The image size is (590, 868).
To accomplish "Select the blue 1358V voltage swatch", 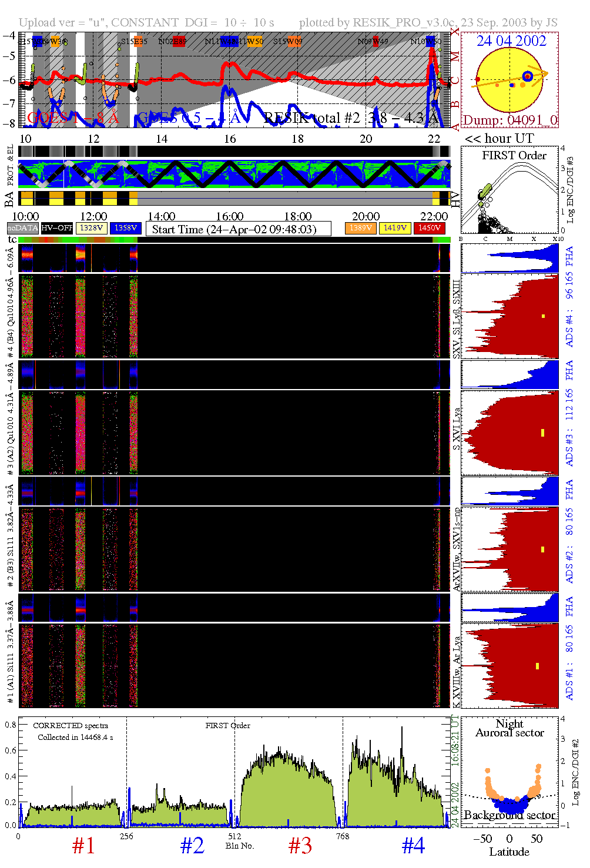I will (x=126, y=228).
